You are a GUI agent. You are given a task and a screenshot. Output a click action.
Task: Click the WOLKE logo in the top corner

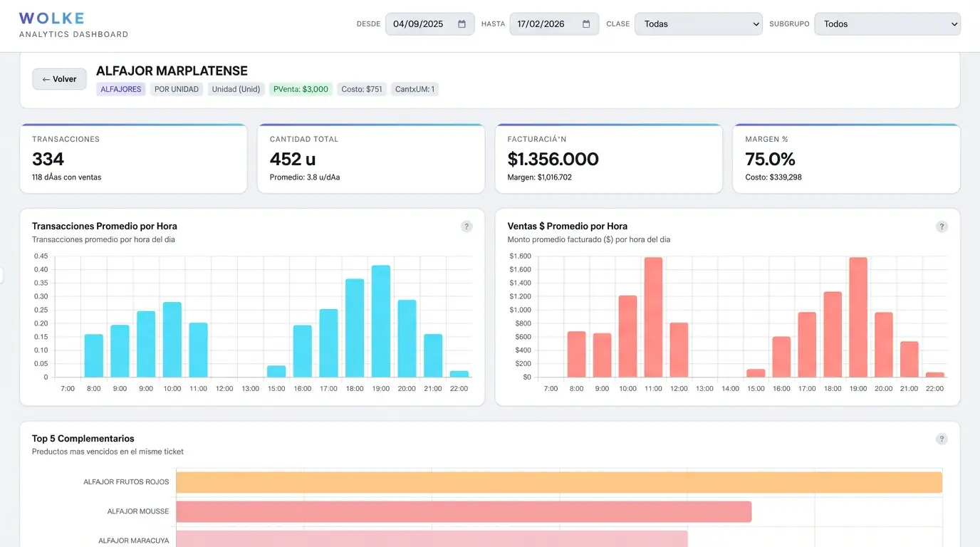click(x=50, y=16)
